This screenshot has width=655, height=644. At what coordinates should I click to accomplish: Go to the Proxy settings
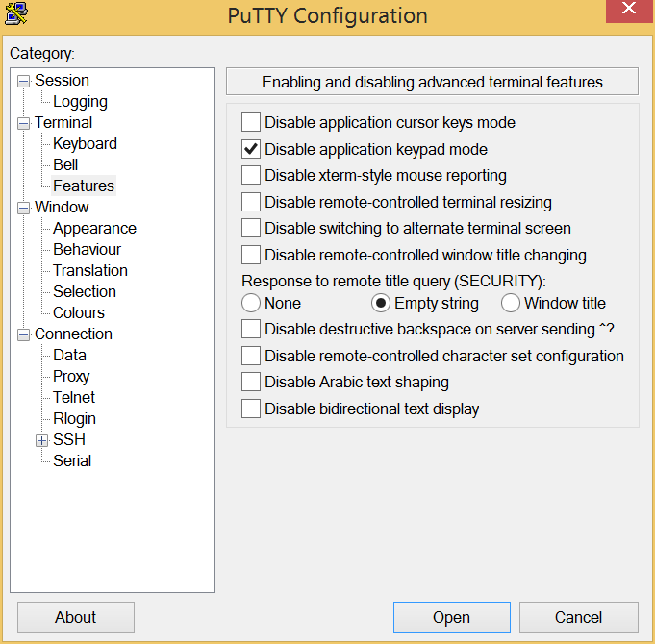point(71,377)
